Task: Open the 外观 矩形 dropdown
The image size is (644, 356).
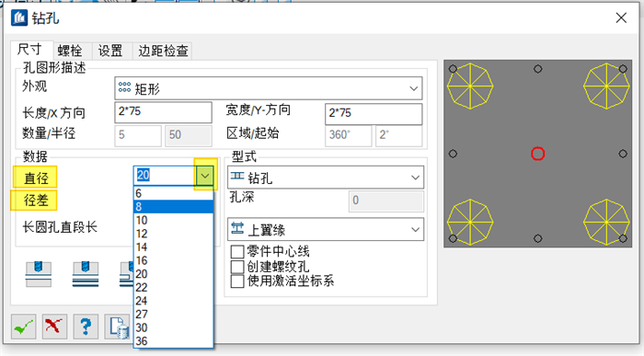Action: tap(269, 88)
